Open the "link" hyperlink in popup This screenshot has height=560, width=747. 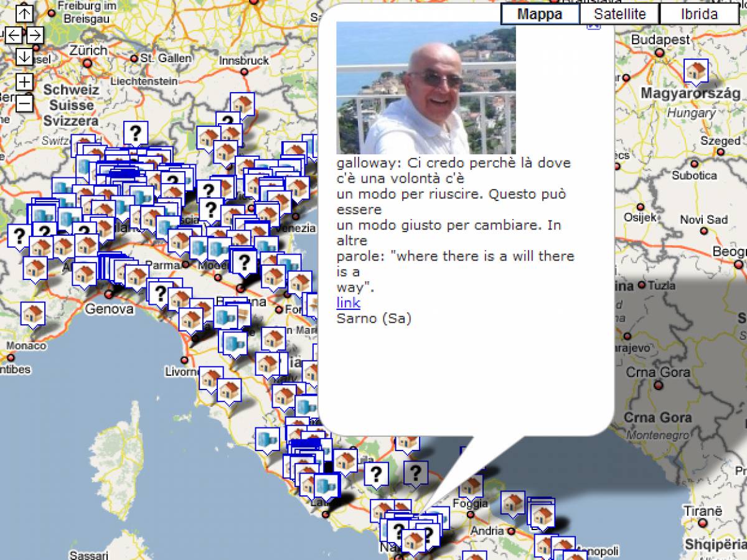point(348,303)
